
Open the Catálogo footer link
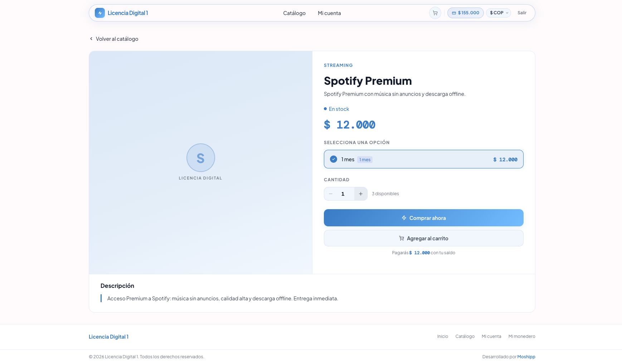pos(465,336)
